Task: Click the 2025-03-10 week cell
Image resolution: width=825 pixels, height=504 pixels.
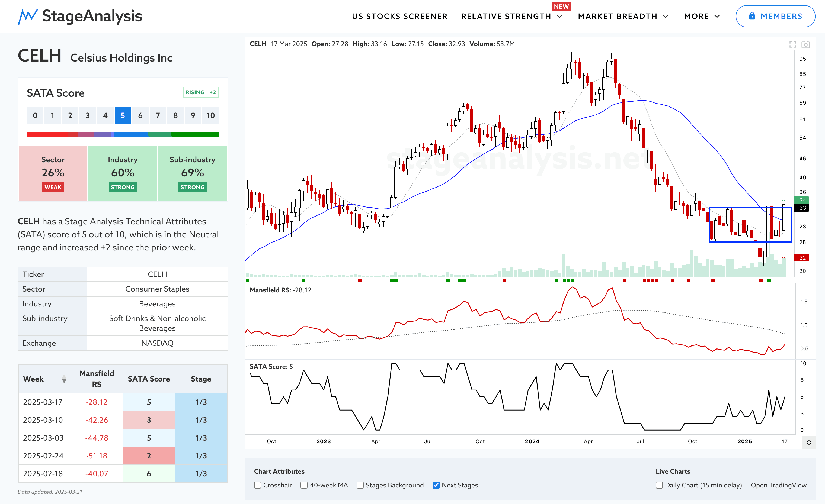Action: pyautogui.click(x=44, y=420)
